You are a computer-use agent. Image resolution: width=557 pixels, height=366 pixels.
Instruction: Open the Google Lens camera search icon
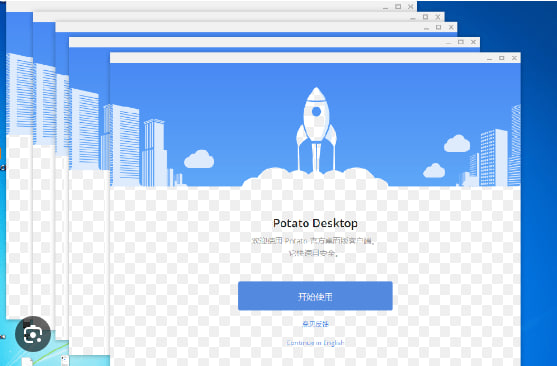click(33, 334)
